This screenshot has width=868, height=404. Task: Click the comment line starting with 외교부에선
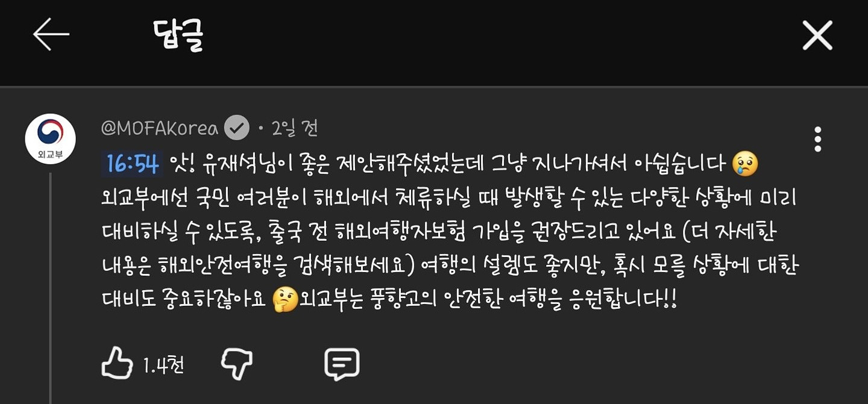tap(450, 198)
